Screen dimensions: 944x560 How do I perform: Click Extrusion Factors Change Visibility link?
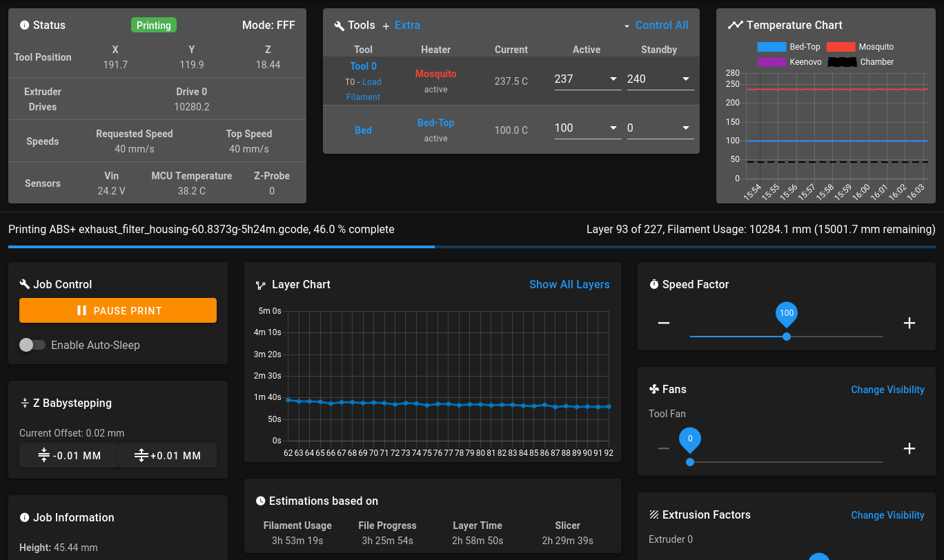pyautogui.click(x=887, y=515)
